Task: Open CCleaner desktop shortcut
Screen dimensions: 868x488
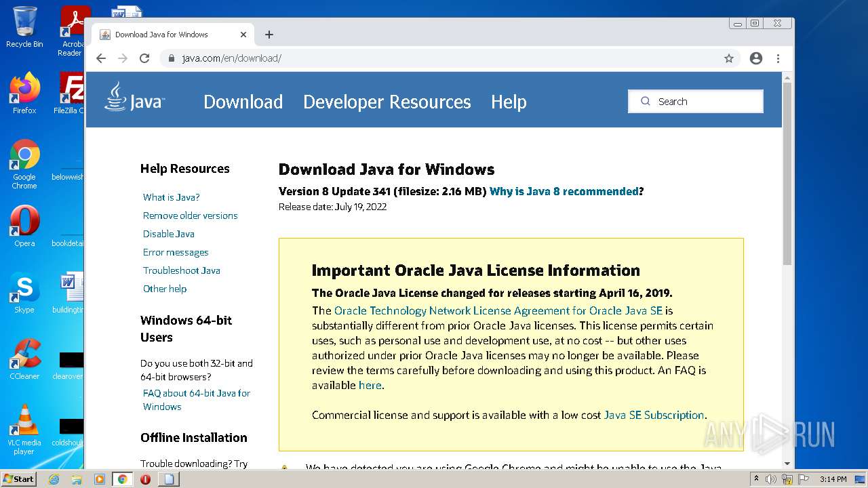Action: coord(24,359)
